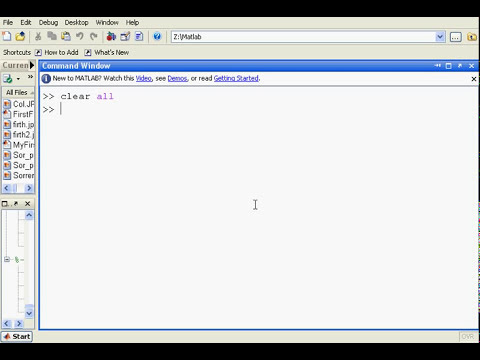Open the Window menu
The height and width of the screenshot is (360, 480).
107,22
